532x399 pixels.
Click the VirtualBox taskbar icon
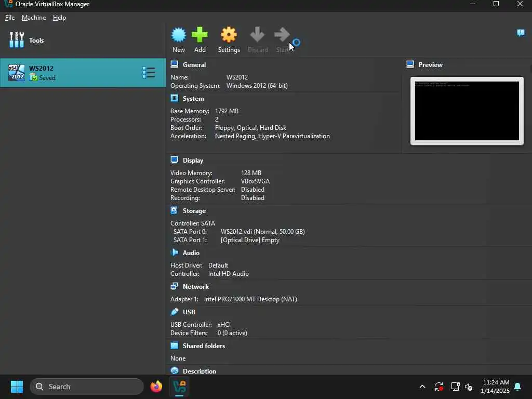pos(179,387)
